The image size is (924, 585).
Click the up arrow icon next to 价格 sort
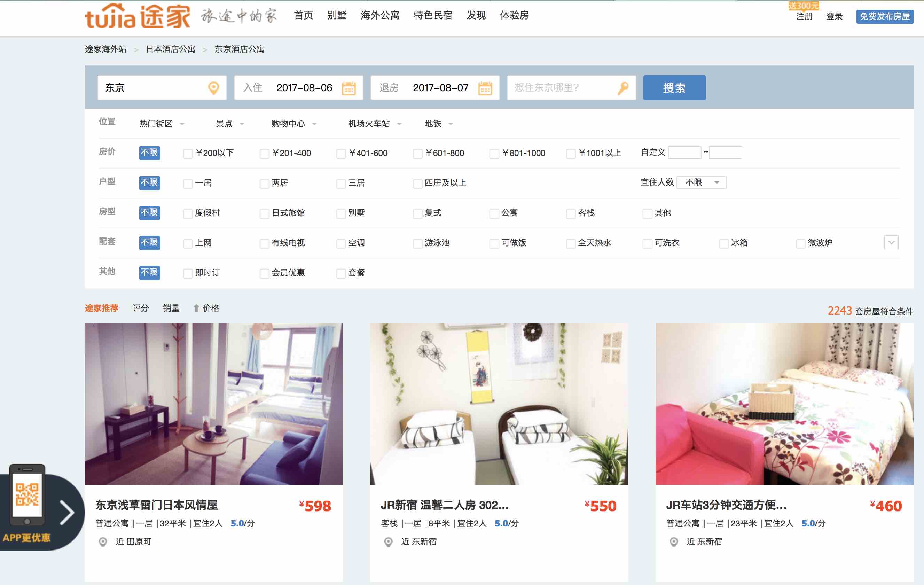tap(196, 308)
